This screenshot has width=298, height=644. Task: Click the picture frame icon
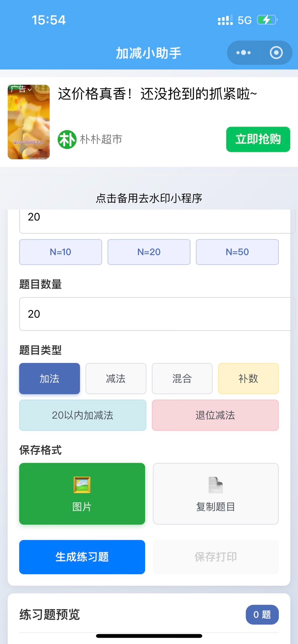tap(82, 485)
